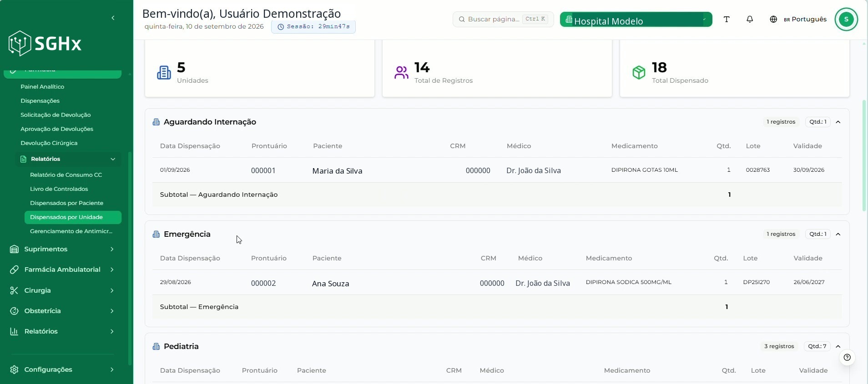Click the Total de Registros people icon
Viewport: 868px width, 384px height.
click(x=401, y=73)
